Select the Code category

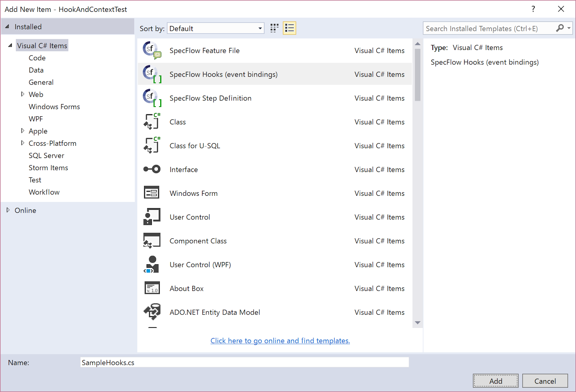(37, 58)
